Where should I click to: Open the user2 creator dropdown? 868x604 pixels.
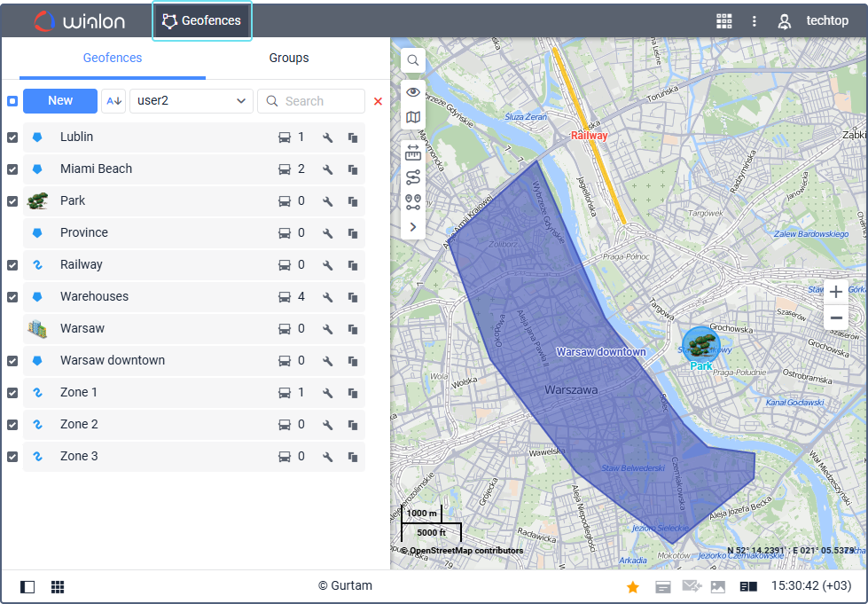(x=192, y=101)
